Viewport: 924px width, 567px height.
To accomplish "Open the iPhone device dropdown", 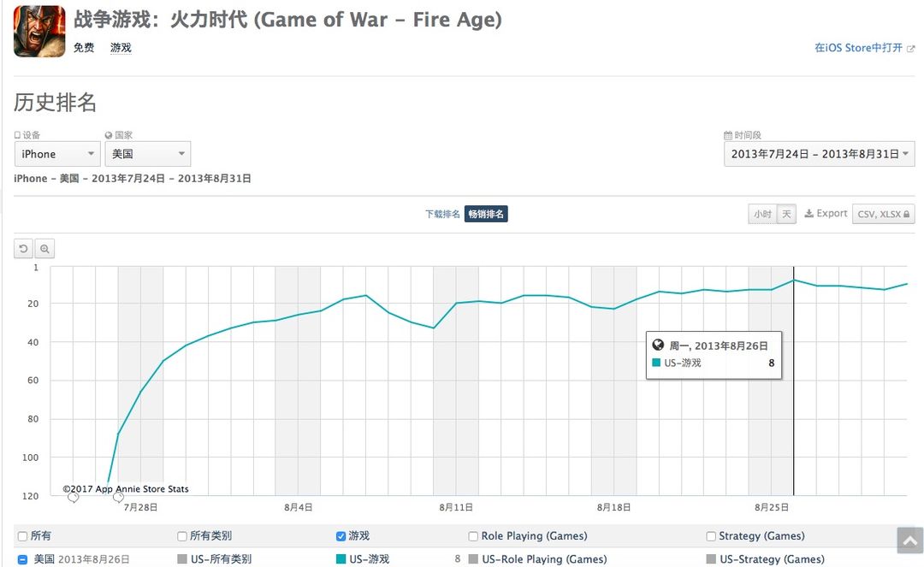I will point(57,154).
